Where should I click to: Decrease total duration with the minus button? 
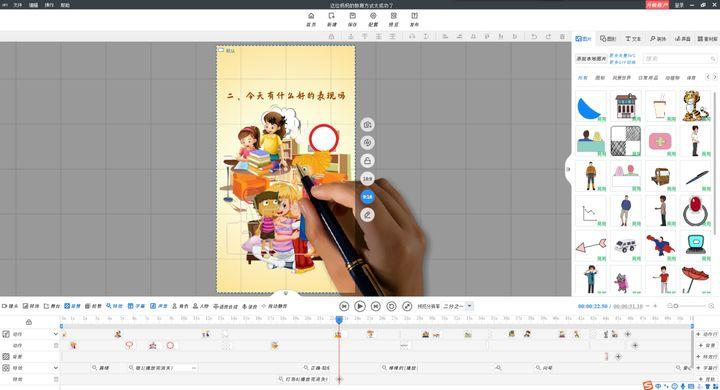click(647, 306)
